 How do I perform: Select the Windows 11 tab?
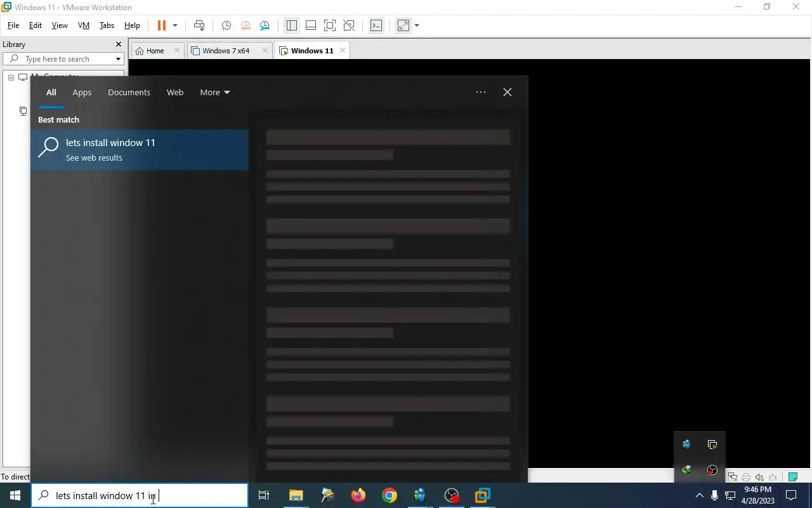[x=312, y=51]
